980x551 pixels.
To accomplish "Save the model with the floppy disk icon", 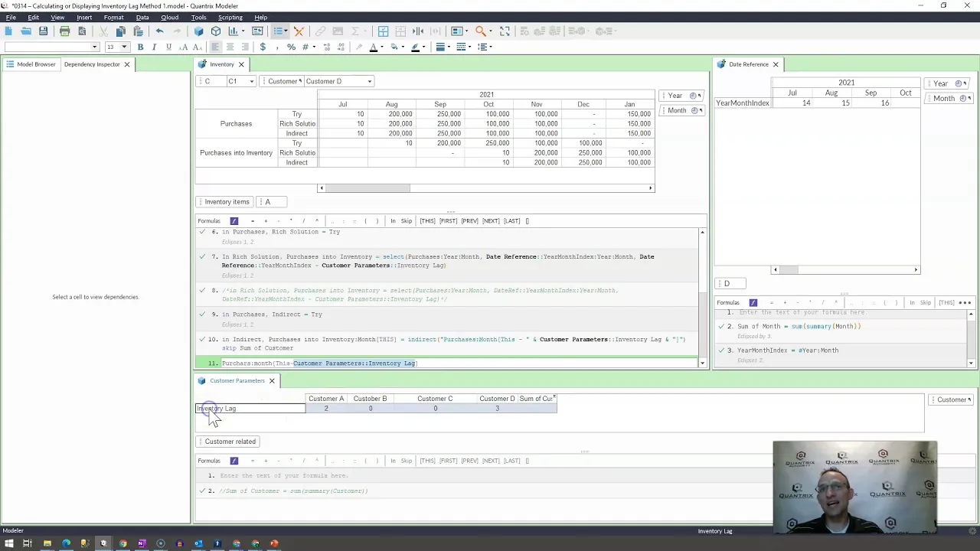I will tap(44, 31).
